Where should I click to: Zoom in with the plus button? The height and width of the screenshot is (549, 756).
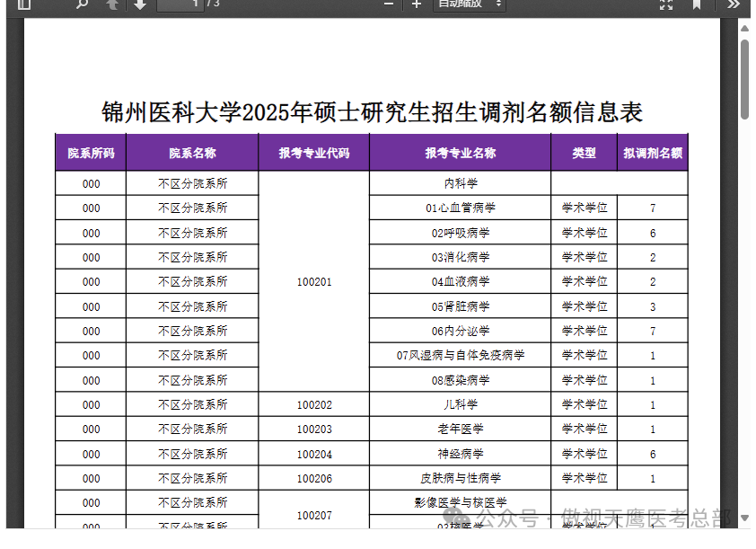(417, 4)
